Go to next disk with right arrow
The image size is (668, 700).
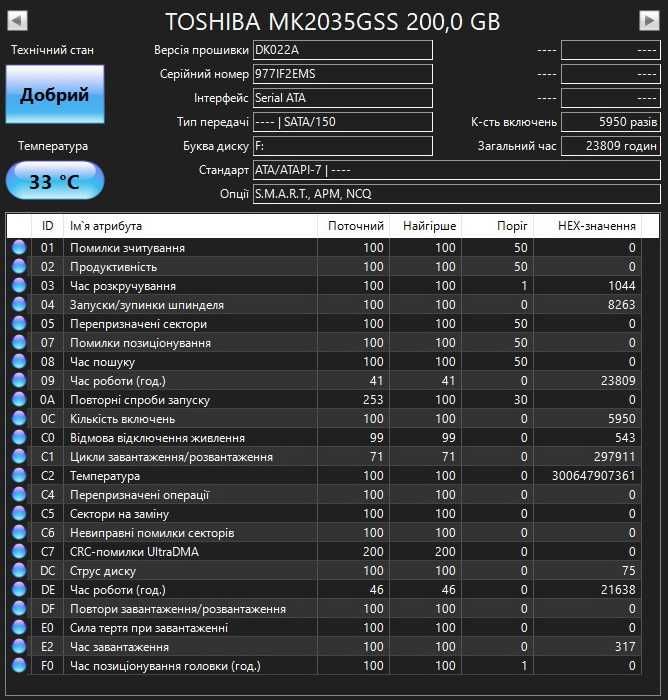point(649,20)
